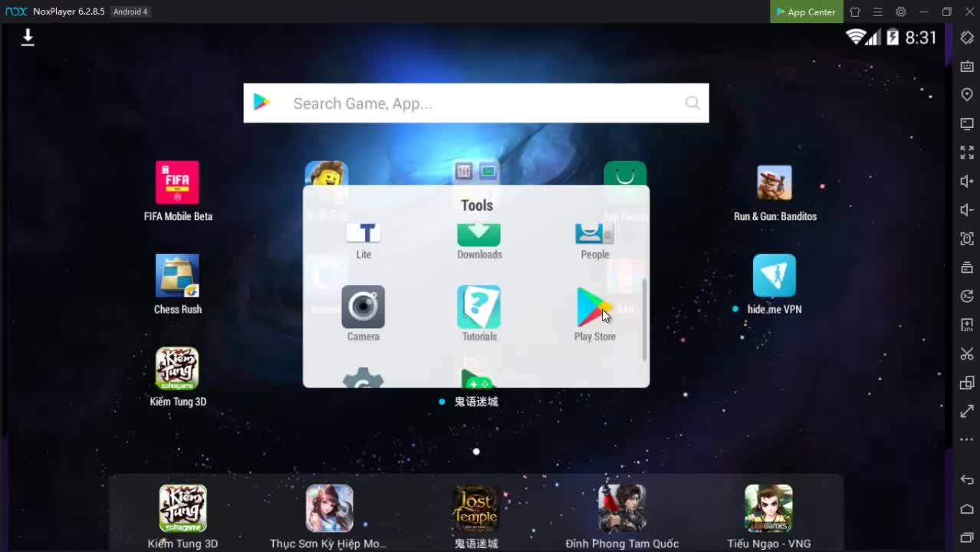Click the download arrow in the status bar
980x552 pixels.
click(28, 38)
